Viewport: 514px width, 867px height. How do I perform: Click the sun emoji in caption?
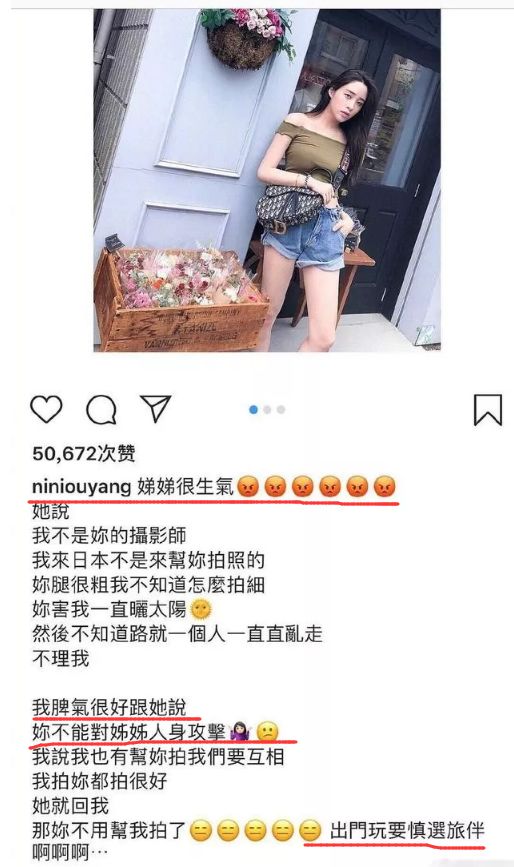coord(201,609)
